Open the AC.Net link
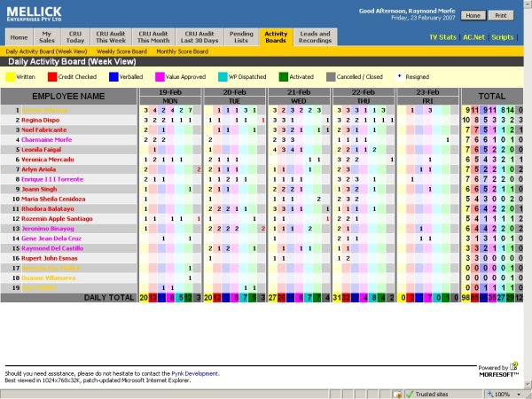532x399 pixels. click(474, 37)
